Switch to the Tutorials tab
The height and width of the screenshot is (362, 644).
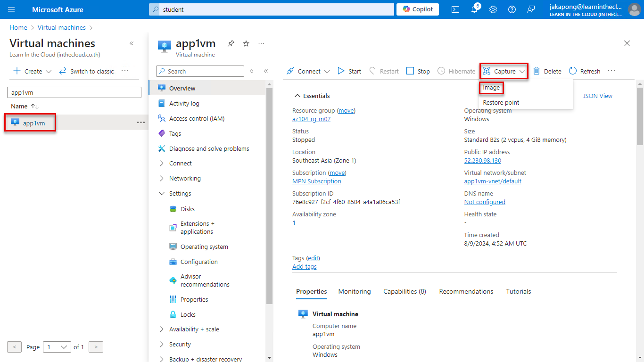(519, 291)
